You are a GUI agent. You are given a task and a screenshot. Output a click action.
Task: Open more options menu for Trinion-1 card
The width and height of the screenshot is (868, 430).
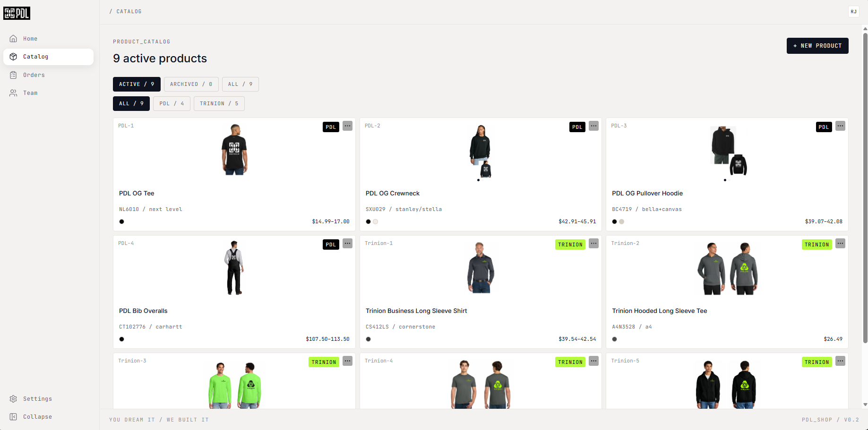(594, 244)
